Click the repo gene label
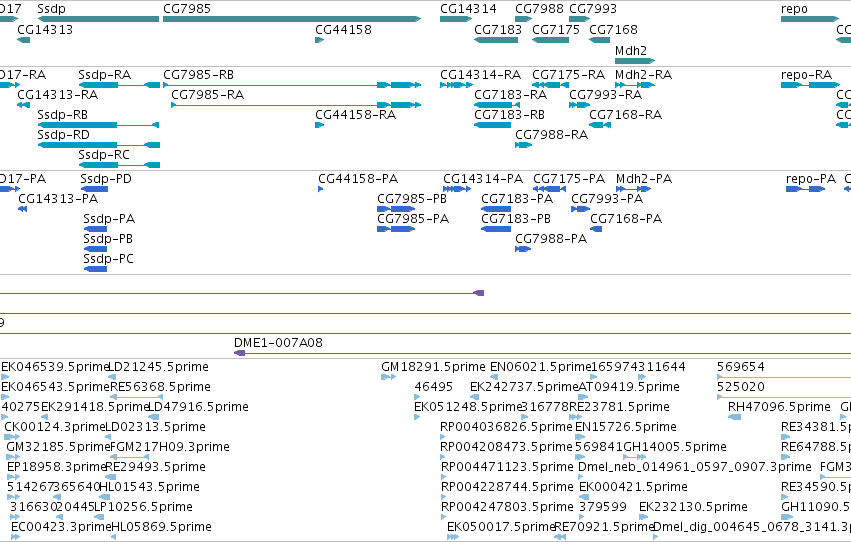This screenshot has height=542, width=851. pos(794,9)
